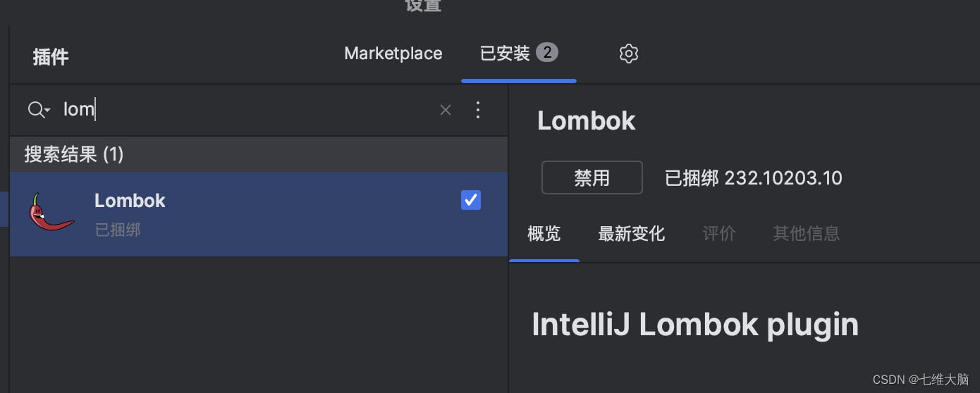Image resolution: width=980 pixels, height=393 pixels.
Task: Switch to the 评价 tab
Action: tap(719, 234)
